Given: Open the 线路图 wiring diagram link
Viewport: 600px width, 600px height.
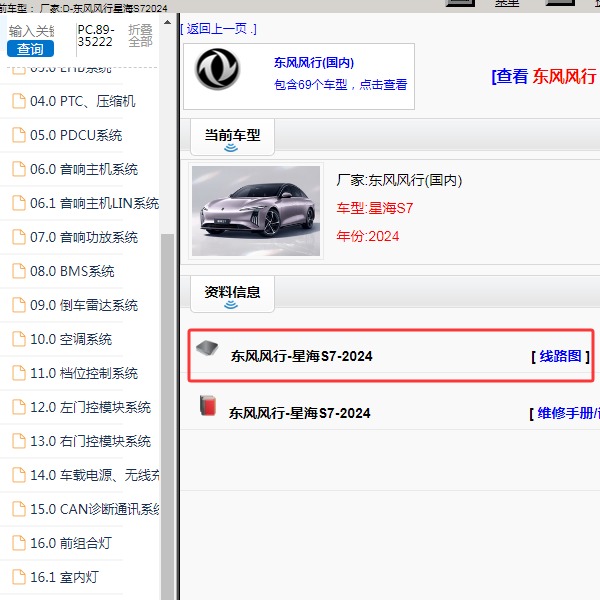Looking at the screenshot, I should point(561,356).
